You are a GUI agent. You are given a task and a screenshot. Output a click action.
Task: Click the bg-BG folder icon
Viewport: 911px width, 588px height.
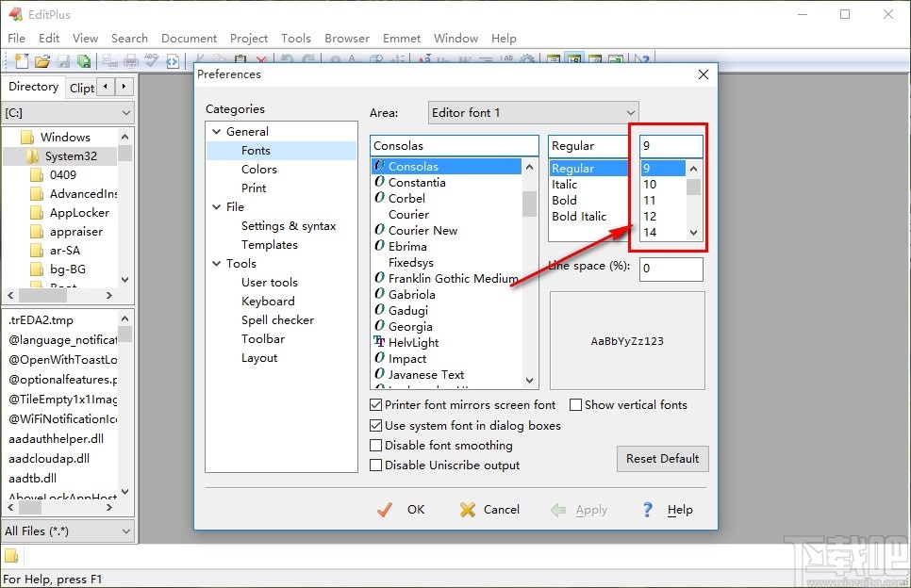(x=37, y=269)
